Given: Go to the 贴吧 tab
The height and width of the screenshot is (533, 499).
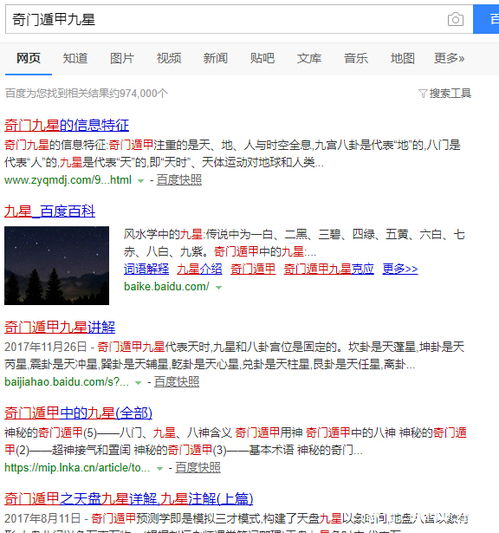Looking at the screenshot, I should tap(262, 58).
